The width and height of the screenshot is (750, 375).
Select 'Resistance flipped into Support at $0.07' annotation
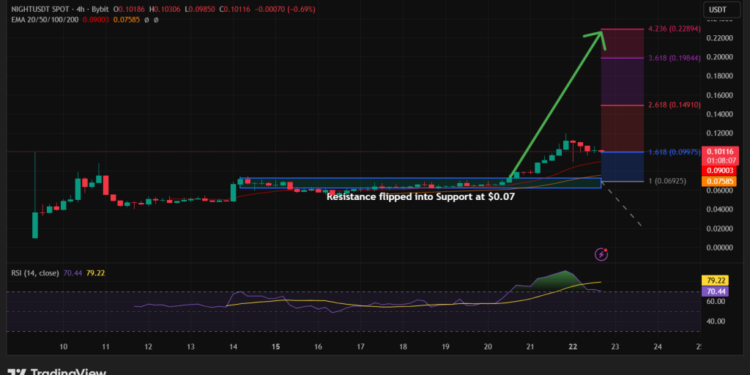click(421, 196)
